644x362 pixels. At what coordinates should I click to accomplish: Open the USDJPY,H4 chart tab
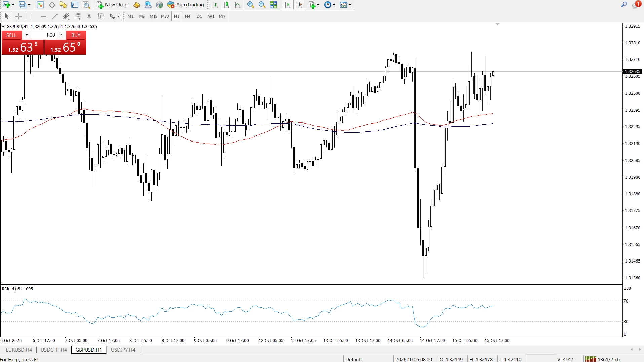click(123, 350)
